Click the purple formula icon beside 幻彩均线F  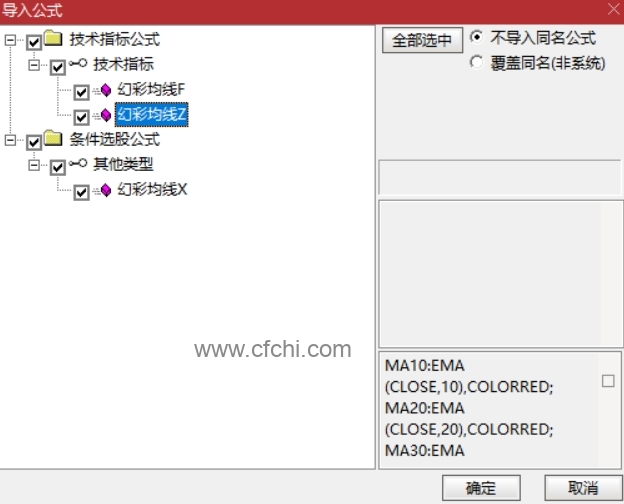pyautogui.click(x=105, y=90)
